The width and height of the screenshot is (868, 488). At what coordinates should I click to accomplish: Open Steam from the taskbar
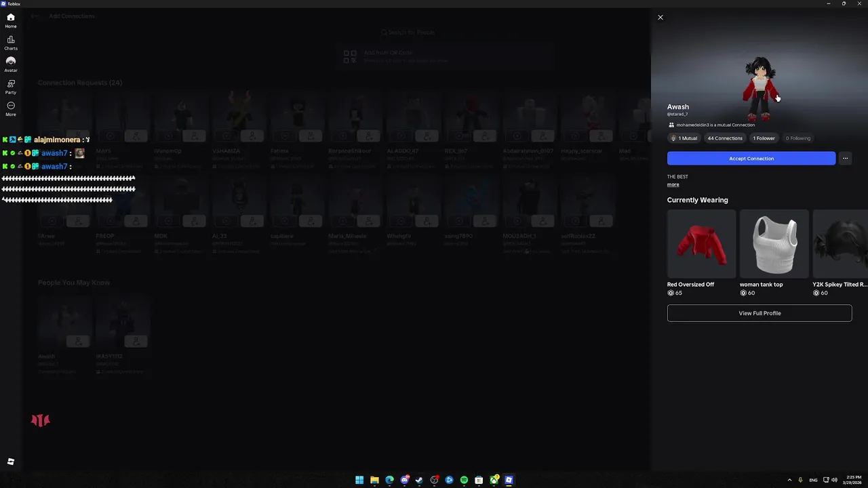(x=419, y=480)
